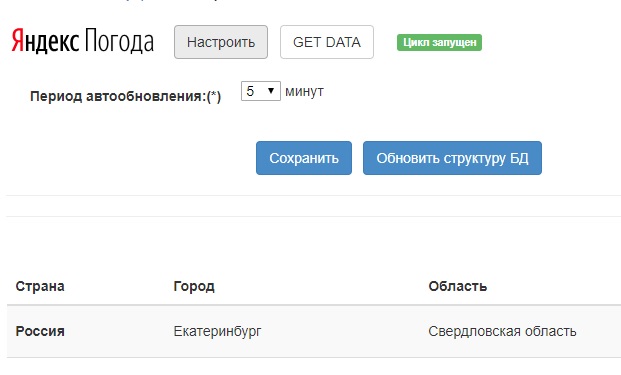Open the autoupdate period minutes dropdown
Viewport: 621px width, 375px height.
261,91
